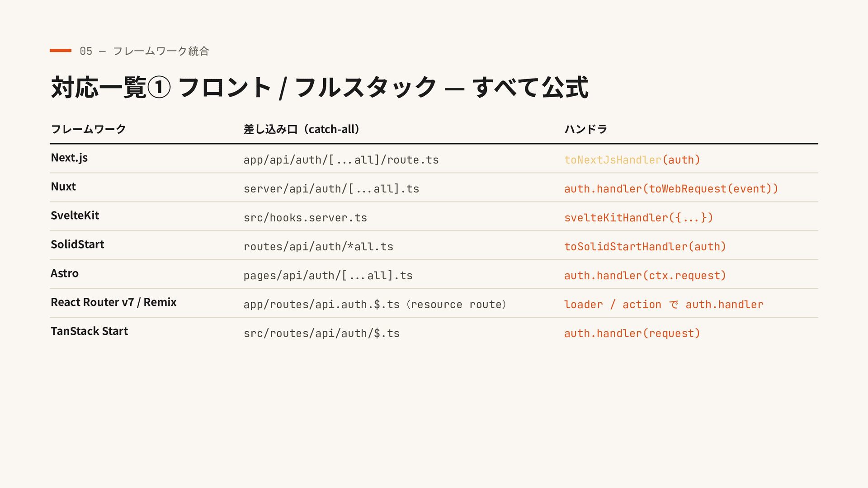The width and height of the screenshot is (868, 488).
Task: Click the handler 'auth.handler(ctx.request)'
Action: point(645,276)
